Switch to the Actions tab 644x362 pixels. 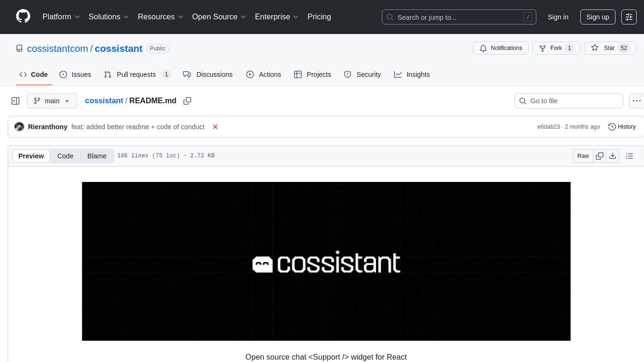[264, 74]
